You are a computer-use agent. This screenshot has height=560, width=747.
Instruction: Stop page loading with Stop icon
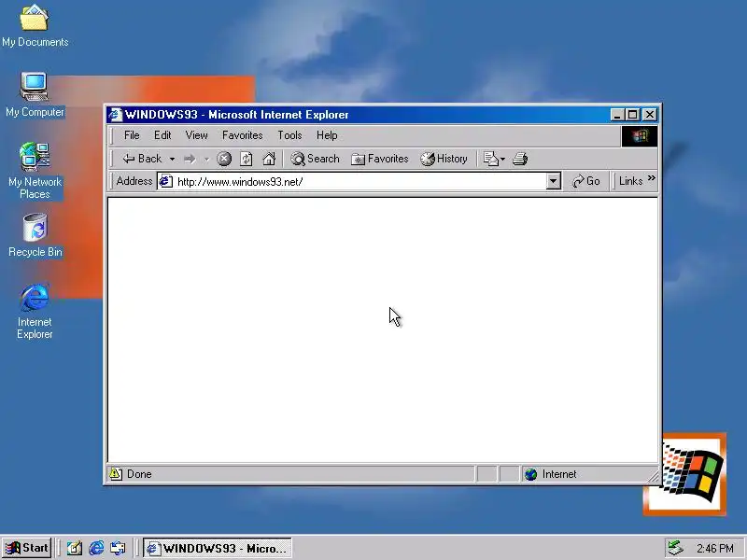[224, 159]
